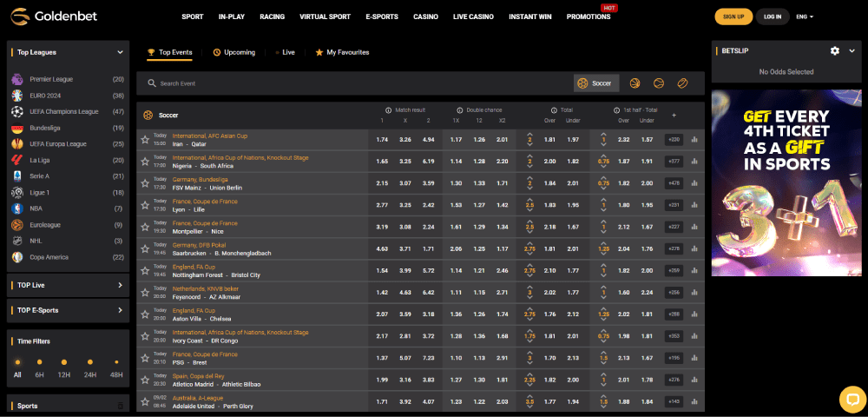Click info icon next to 1st half - Total

click(x=616, y=110)
